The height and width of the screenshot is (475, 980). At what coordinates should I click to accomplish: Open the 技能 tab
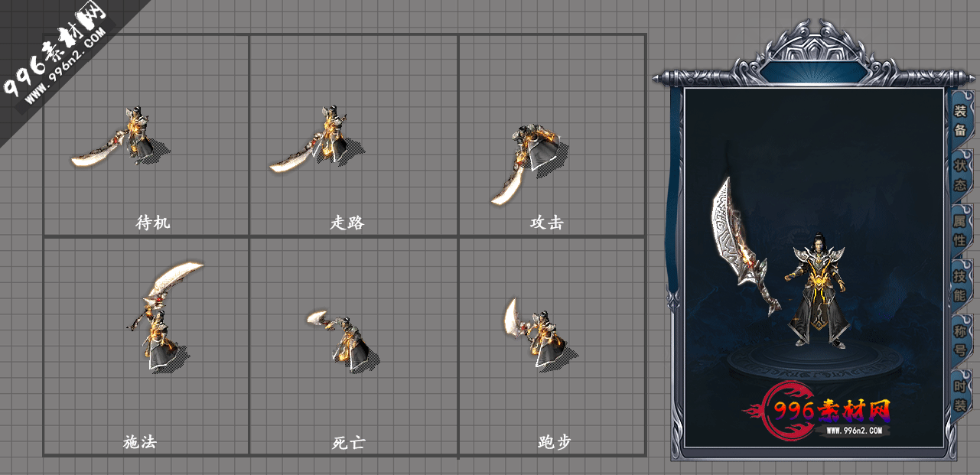(x=960, y=285)
